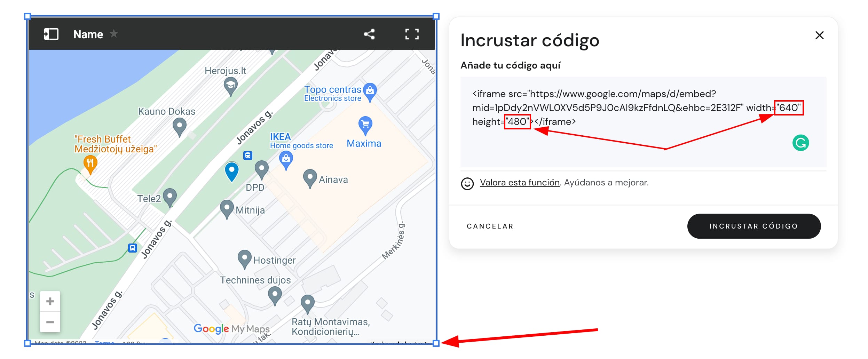Click the Herojus.lt school marker

(230, 86)
